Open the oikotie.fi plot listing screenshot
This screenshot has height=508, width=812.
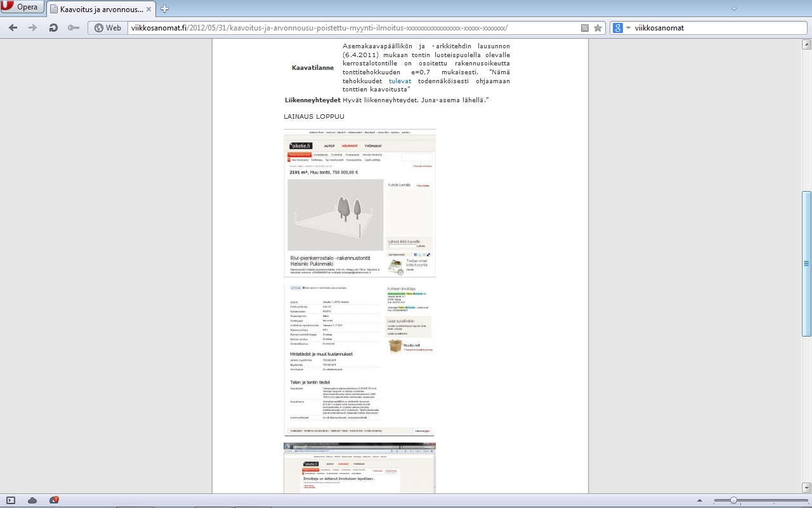[x=359, y=203]
